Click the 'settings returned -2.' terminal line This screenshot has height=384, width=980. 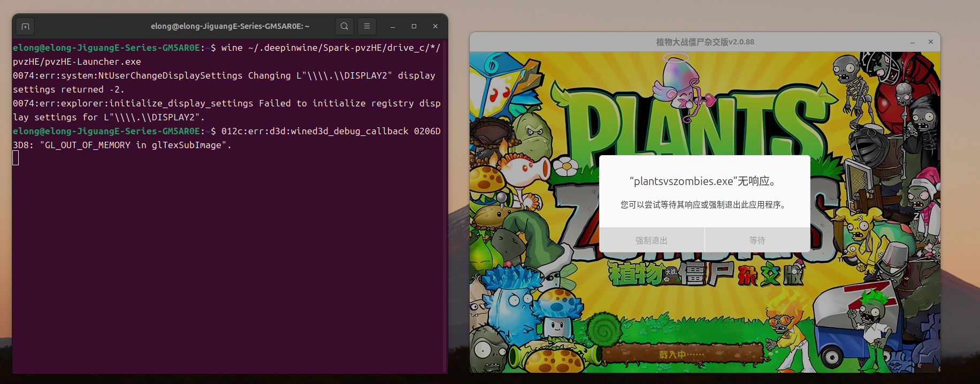point(68,89)
